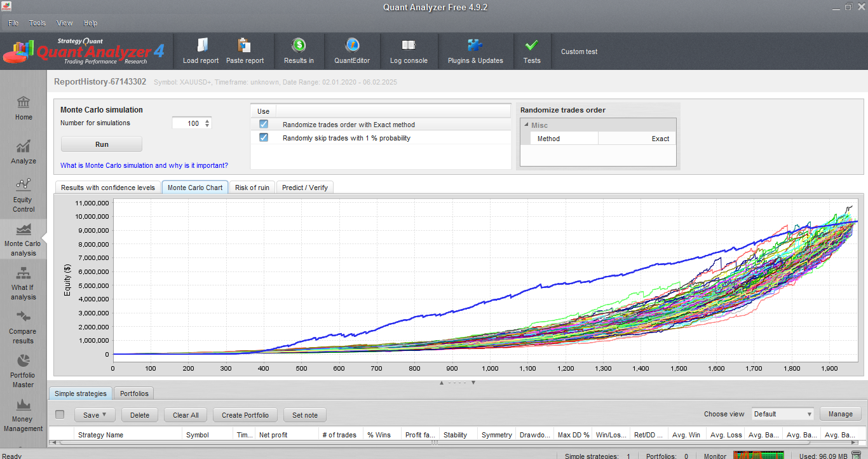Screen dimensions: 868x459
Task: Open What is Monte Carlo simulation link
Action: pyautogui.click(x=144, y=165)
